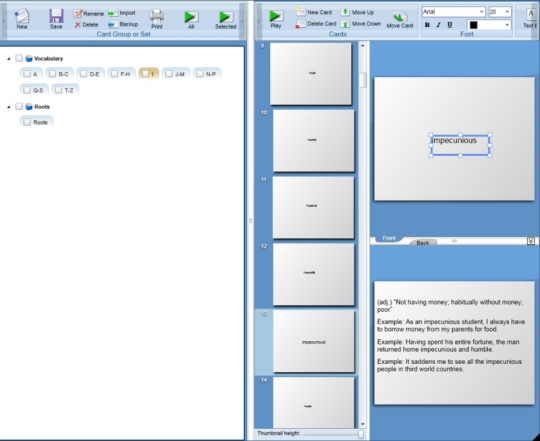Click the collapse icon right of Front tab
The image size is (540, 441).
coord(531,241)
